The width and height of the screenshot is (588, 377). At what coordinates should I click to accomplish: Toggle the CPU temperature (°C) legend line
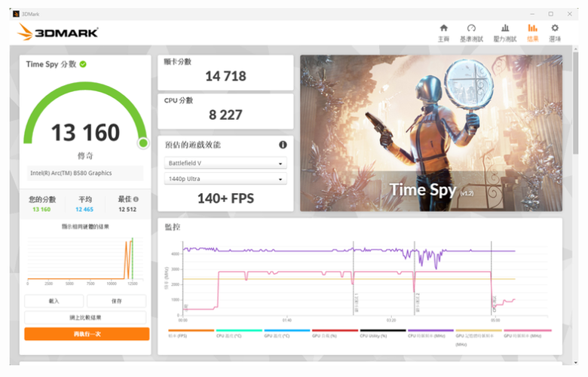(239, 333)
